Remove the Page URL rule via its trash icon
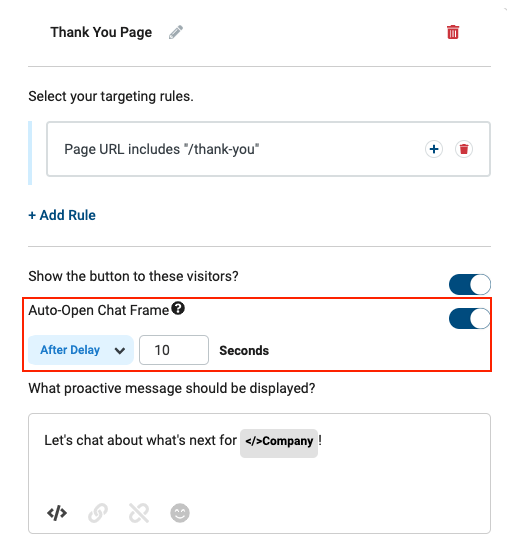This screenshot has height=556, width=517. click(x=464, y=149)
